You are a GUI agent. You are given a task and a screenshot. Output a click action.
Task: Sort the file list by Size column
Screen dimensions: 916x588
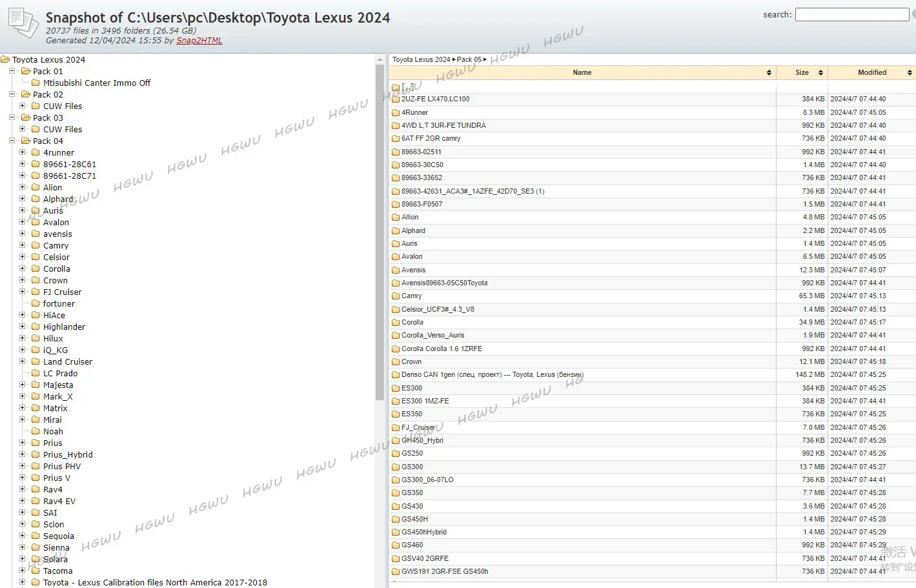coord(802,72)
